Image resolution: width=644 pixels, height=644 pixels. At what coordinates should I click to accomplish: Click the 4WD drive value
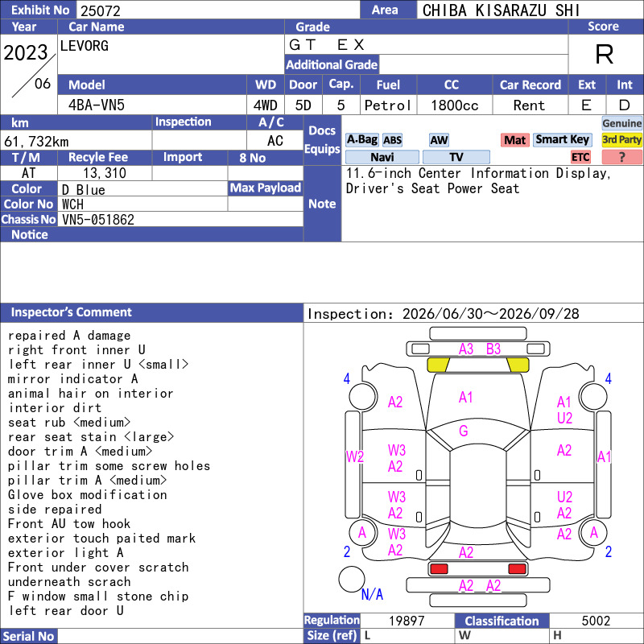(x=266, y=105)
